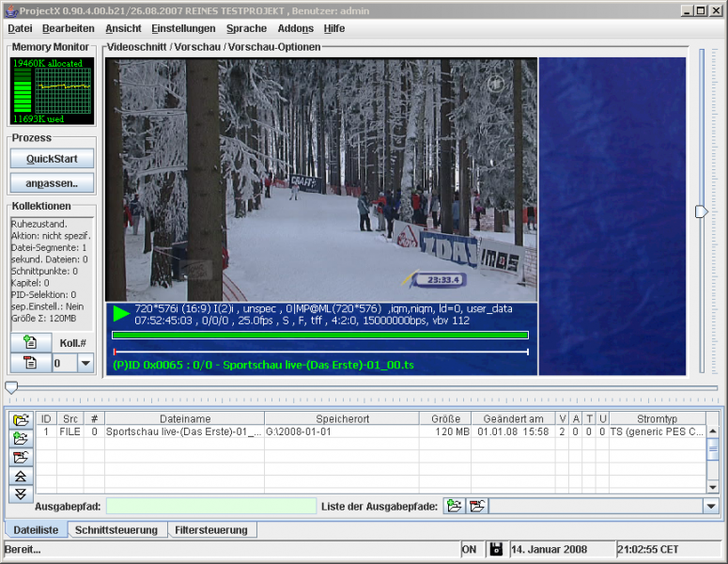Click the remove file from list icon
Viewport: 728px width, 564px height.
pyautogui.click(x=21, y=457)
